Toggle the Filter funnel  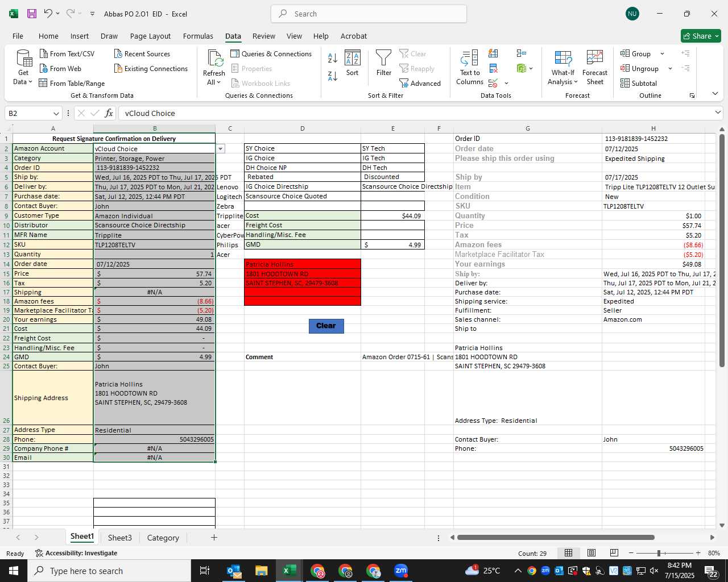click(384, 63)
